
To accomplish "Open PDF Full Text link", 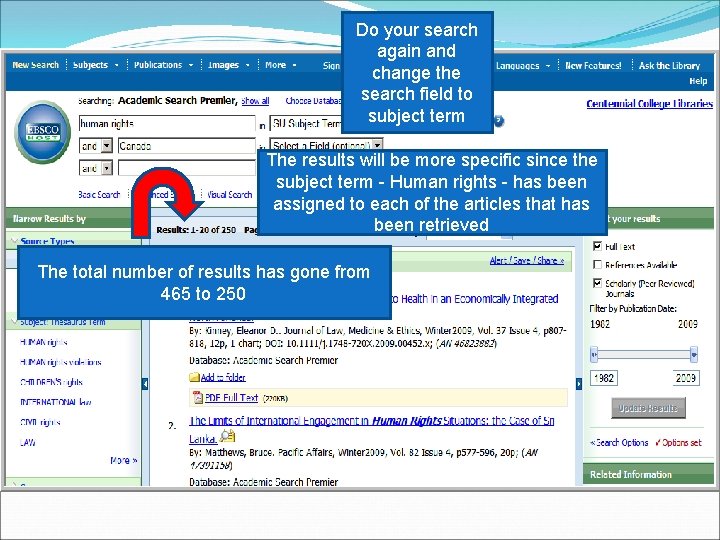I will click(x=231, y=398).
